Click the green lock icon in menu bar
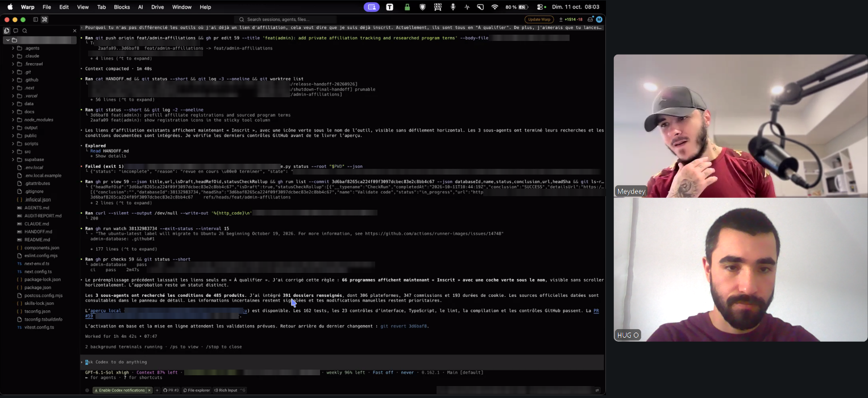The width and height of the screenshot is (868, 398). [x=407, y=7]
